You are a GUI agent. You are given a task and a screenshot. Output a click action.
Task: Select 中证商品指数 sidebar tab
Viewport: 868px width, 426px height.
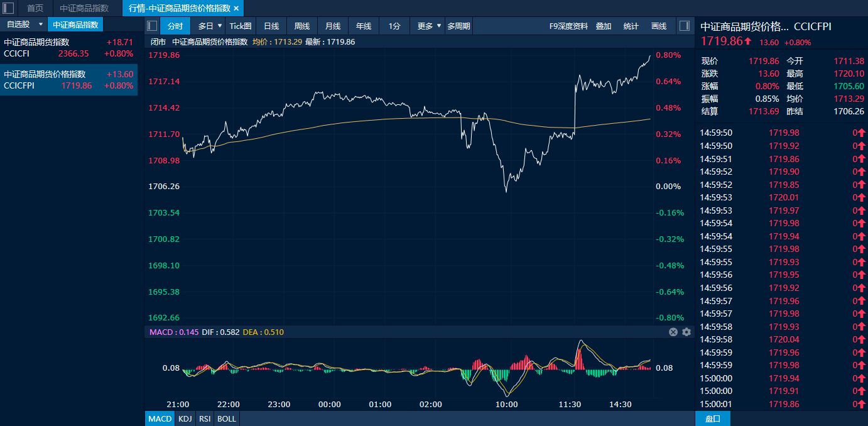coord(75,25)
